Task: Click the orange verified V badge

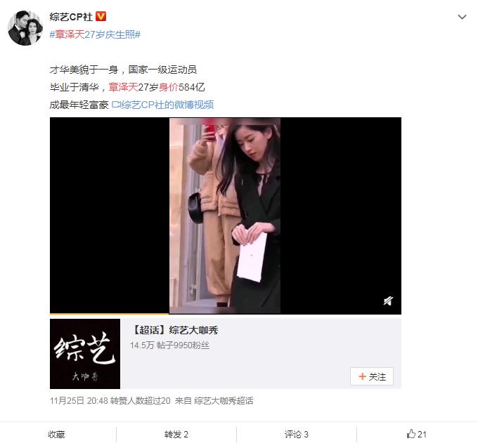Action: coord(101,16)
